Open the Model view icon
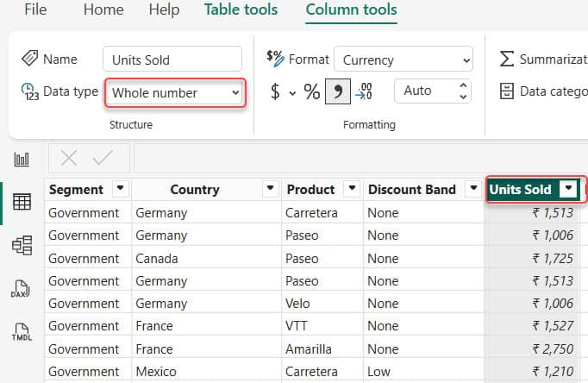The height and width of the screenshot is (383, 588). click(22, 245)
